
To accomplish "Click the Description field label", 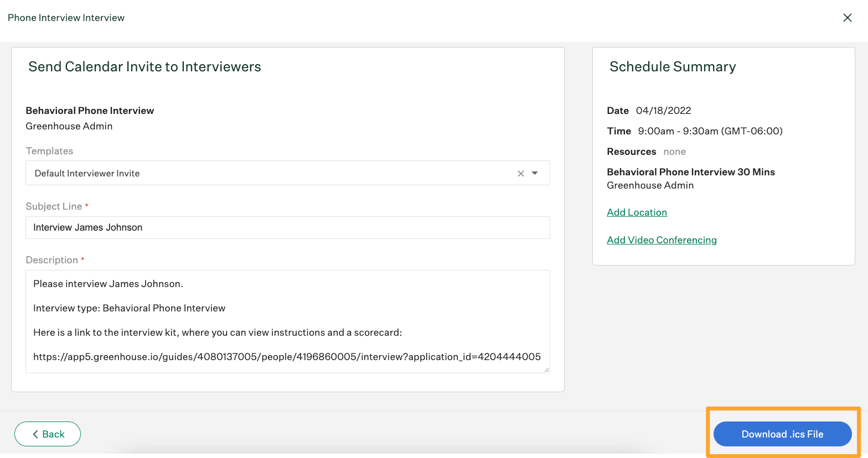I will tap(51, 260).
